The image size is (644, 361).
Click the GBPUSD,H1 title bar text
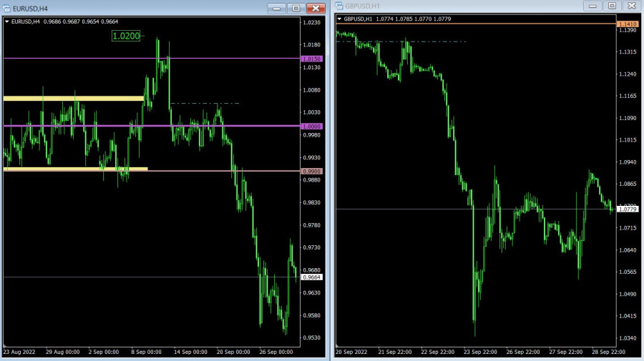click(363, 6)
